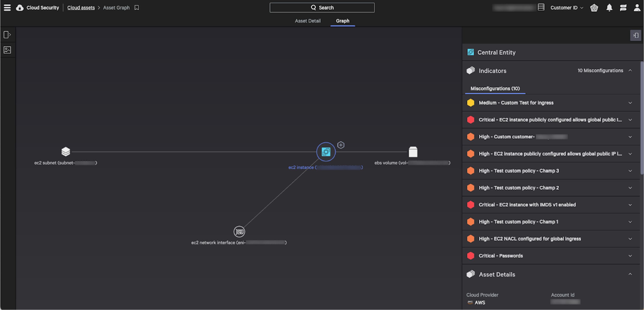Click the image export icon in sidebar

7,50
